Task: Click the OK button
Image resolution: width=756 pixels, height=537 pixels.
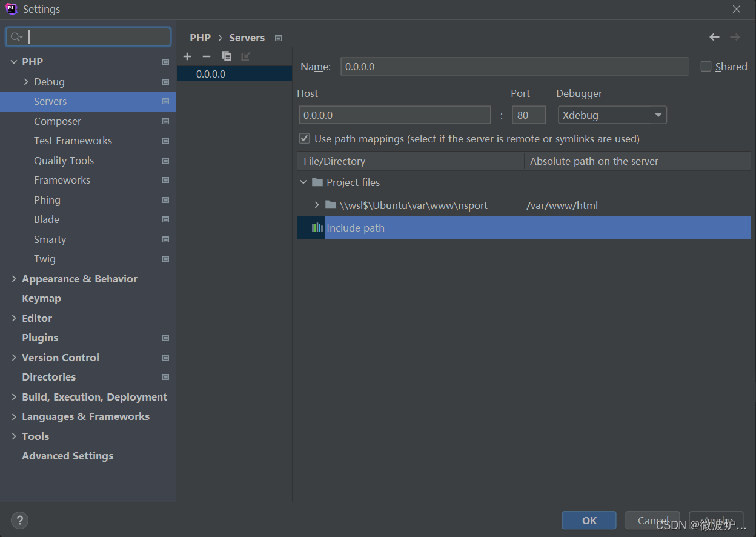Action: 589,520
